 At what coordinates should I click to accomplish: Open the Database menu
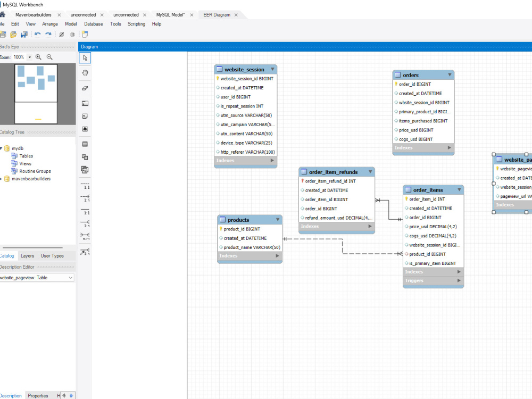pos(93,24)
